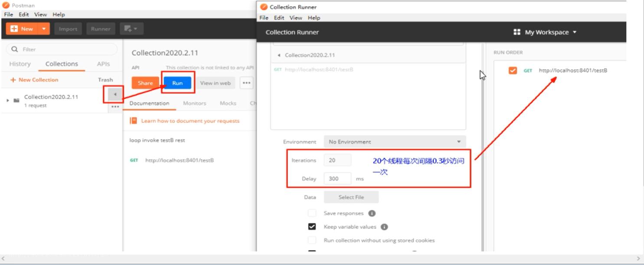Click the orange New button
The image size is (644, 265).
click(x=22, y=29)
